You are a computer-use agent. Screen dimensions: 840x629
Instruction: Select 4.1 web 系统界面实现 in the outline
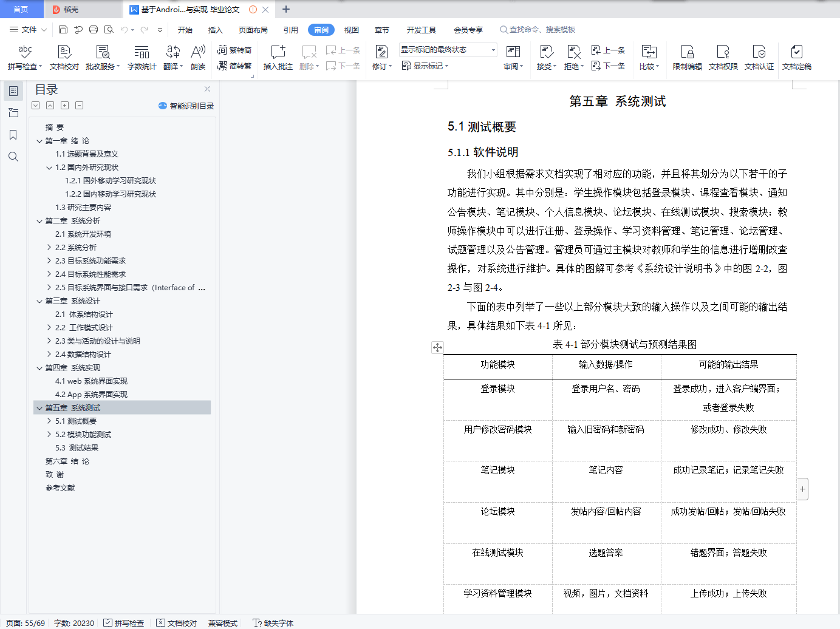pyautogui.click(x=92, y=381)
